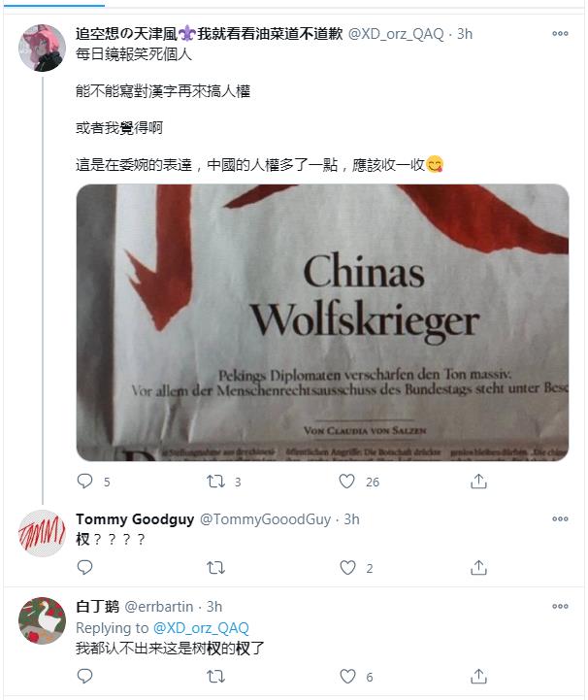Open more options on Tommy Goodguy's tweet

coord(560,518)
